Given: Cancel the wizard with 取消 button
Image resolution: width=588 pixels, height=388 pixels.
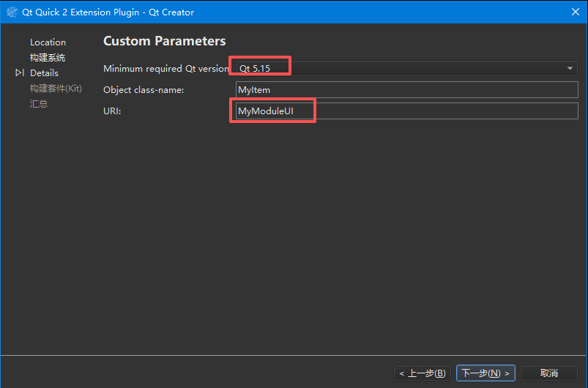Looking at the screenshot, I should pyautogui.click(x=549, y=373).
